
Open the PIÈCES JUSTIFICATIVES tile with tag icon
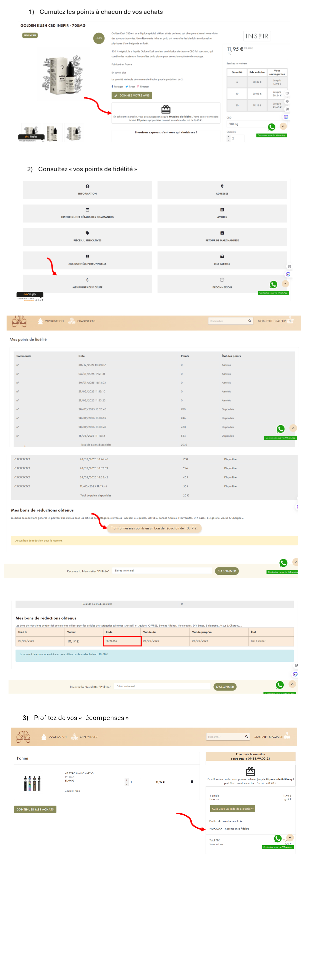(87, 237)
